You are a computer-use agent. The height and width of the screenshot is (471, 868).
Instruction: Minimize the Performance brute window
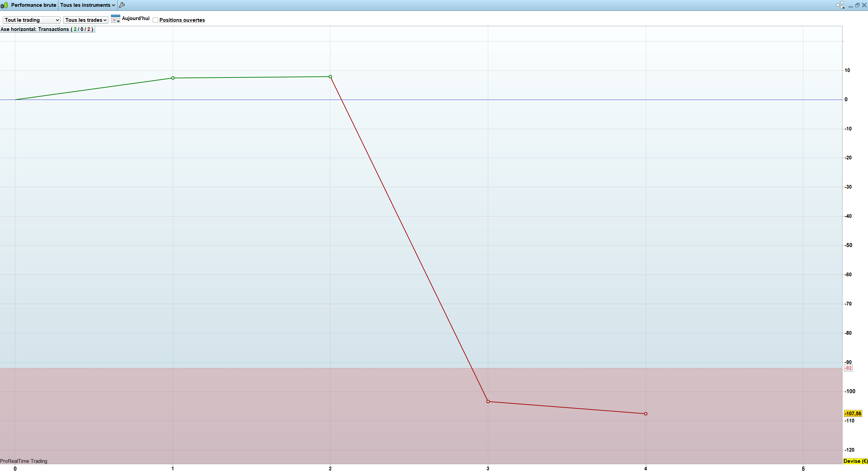click(x=850, y=5)
